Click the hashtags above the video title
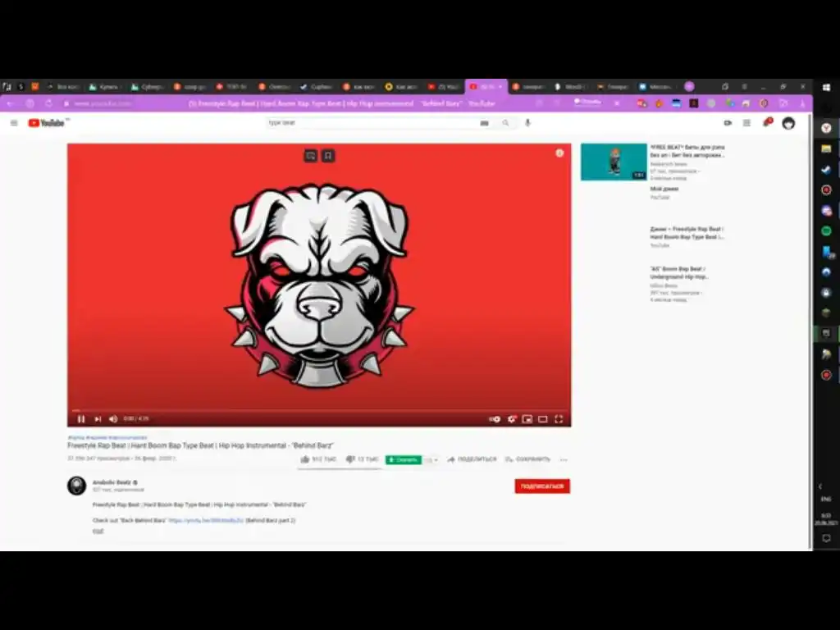Image resolution: width=840 pixels, height=630 pixels. (x=107, y=438)
